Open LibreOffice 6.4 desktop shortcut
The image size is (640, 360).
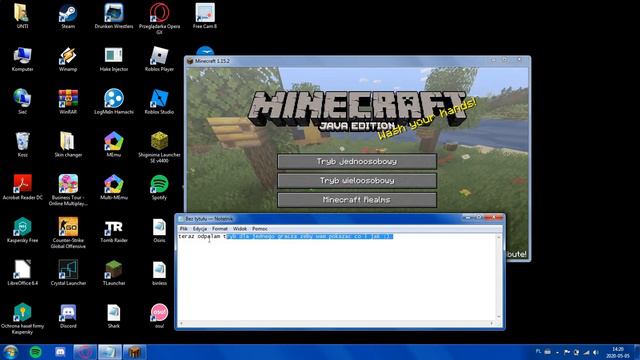click(22, 273)
